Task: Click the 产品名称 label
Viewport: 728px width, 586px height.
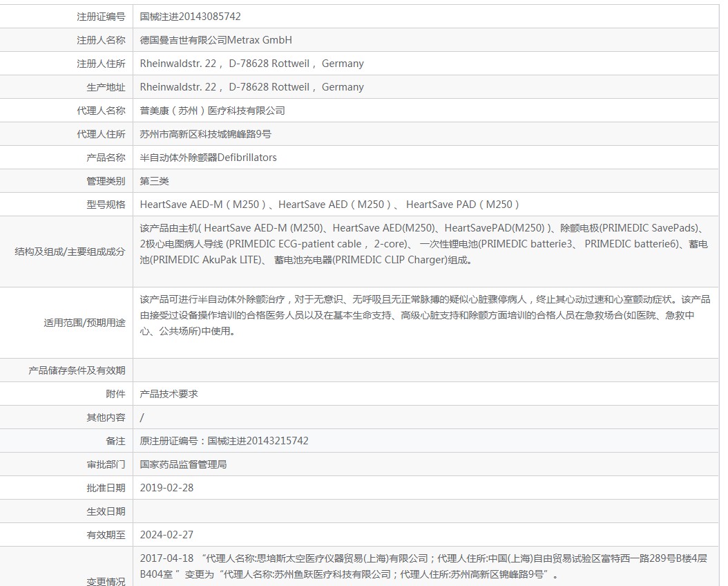Action: [x=106, y=158]
